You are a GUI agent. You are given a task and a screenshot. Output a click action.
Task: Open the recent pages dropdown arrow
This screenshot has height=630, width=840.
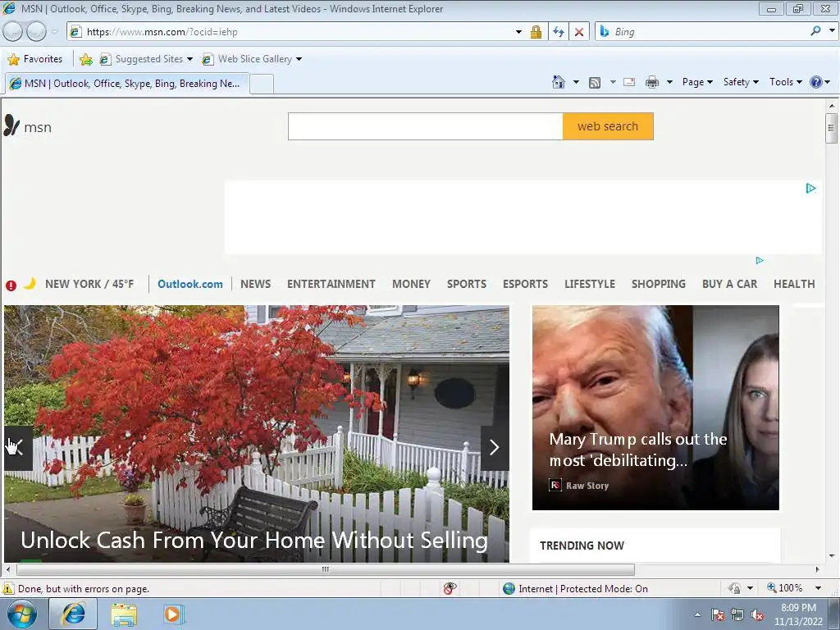[55, 32]
